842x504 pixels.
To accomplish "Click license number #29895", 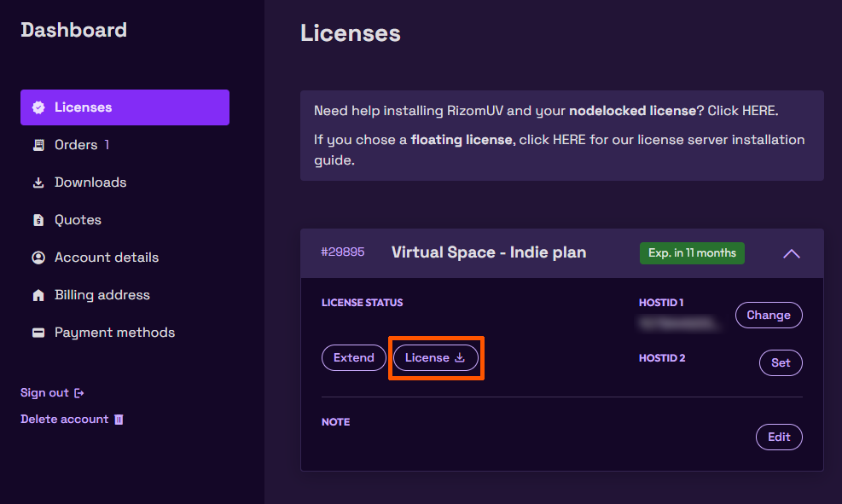I will click(343, 252).
